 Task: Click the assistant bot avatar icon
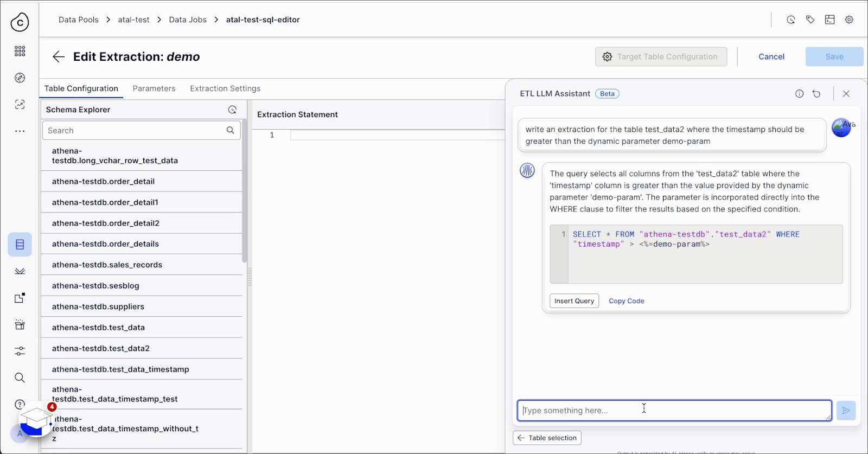tap(527, 170)
